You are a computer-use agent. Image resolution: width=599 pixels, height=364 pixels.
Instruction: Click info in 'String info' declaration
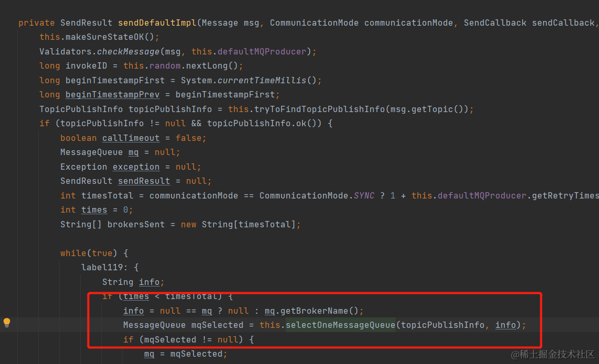149,282
